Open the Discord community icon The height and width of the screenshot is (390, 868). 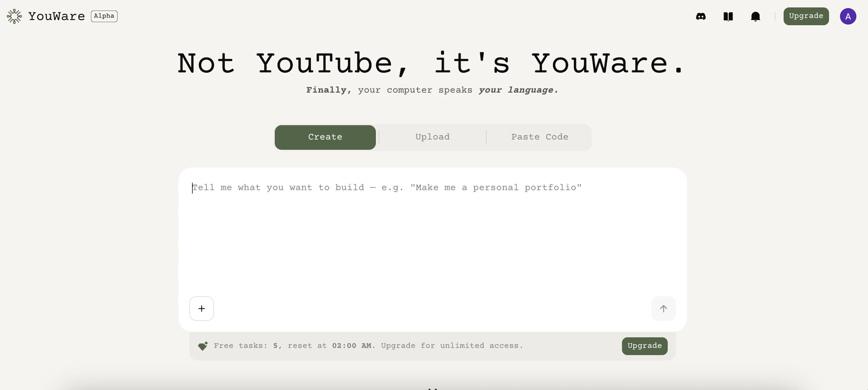[701, 16]
